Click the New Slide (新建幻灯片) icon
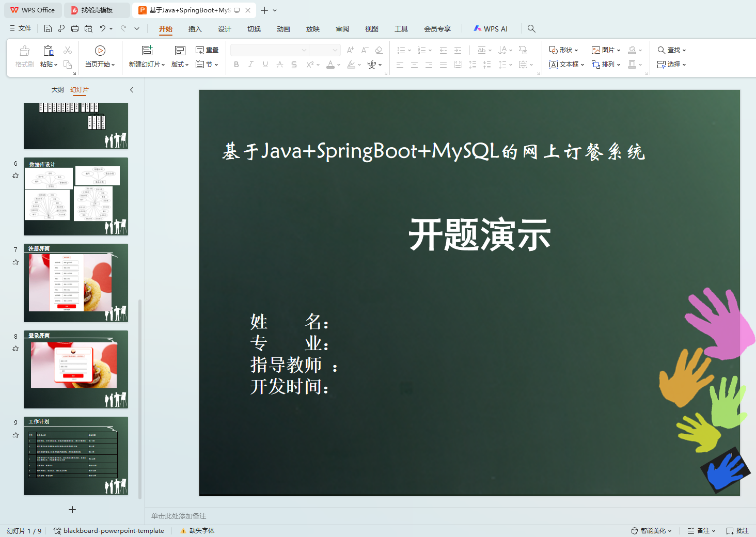Screen dimensions: 756x537 (147, 50)
